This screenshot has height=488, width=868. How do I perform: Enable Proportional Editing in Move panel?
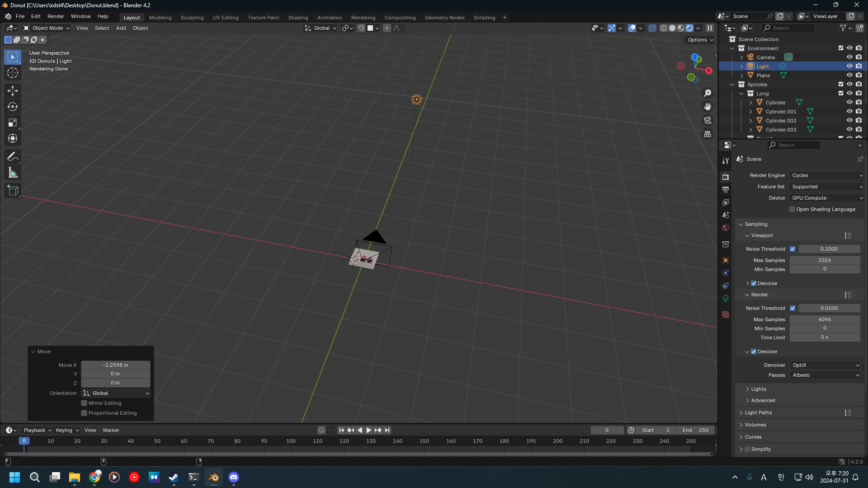point(84,413)
